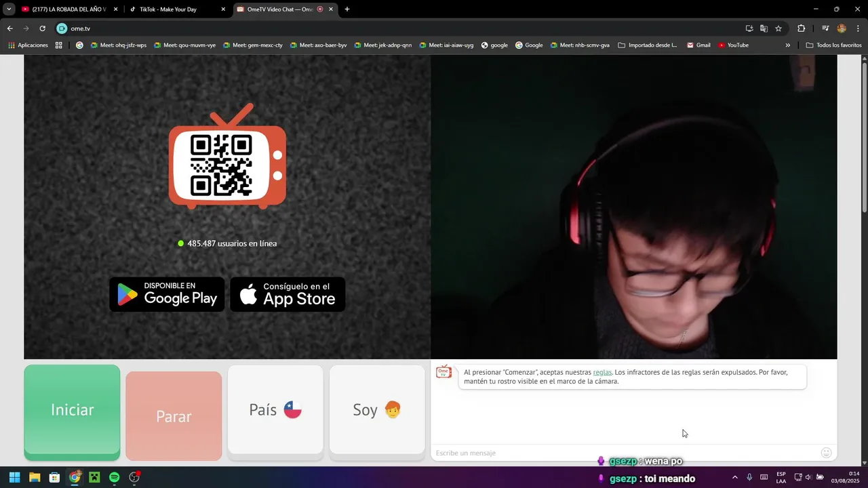Go back in browser history

9,28
